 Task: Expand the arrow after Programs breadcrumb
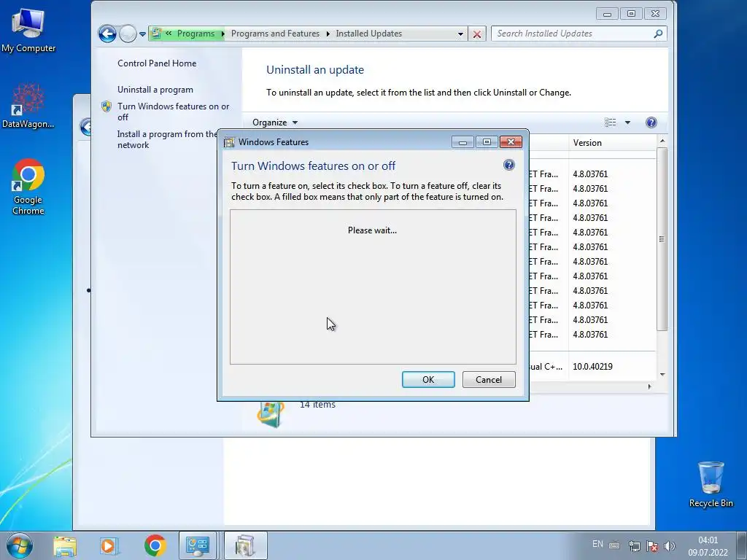click(x=222, y=34)
